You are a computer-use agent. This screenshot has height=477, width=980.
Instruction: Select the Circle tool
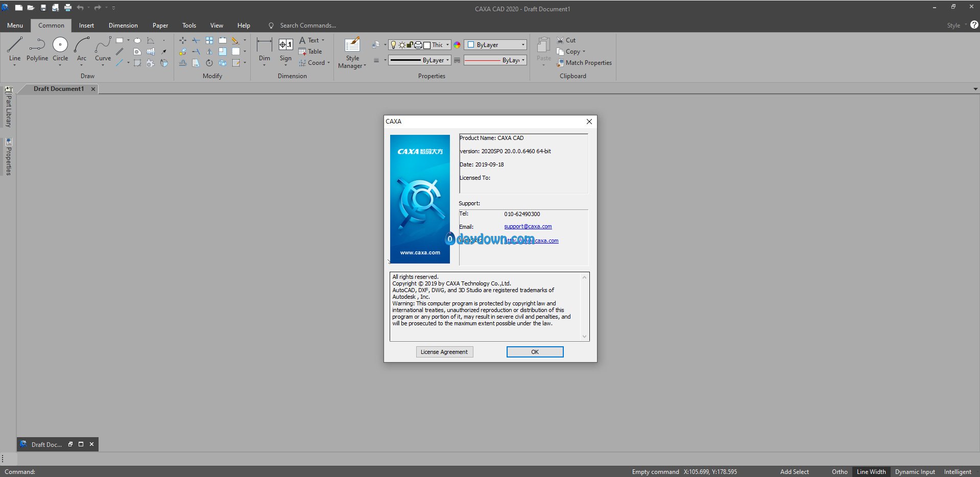[x=60, y=50]
